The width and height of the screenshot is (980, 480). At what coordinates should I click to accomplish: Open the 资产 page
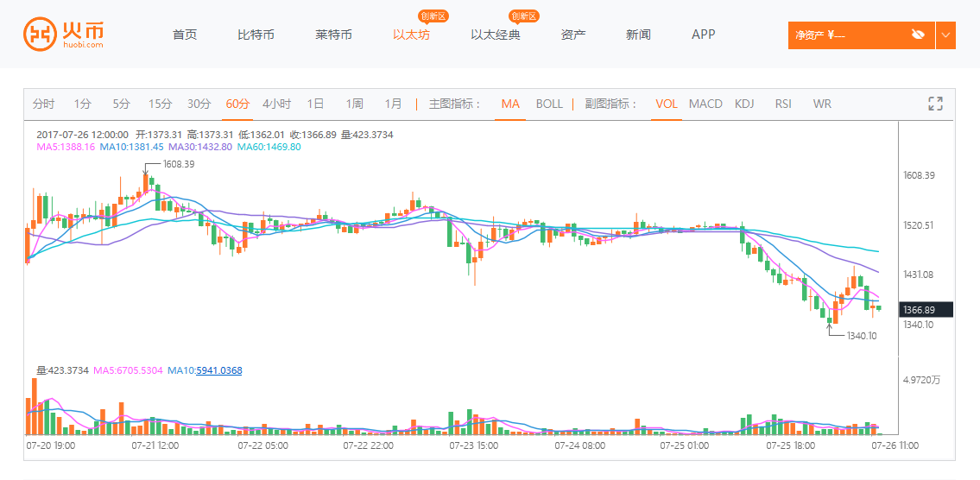(x=573, y=35)
